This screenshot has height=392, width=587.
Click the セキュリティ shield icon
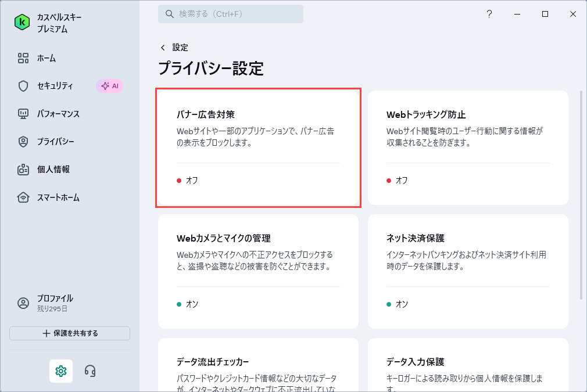23,86
